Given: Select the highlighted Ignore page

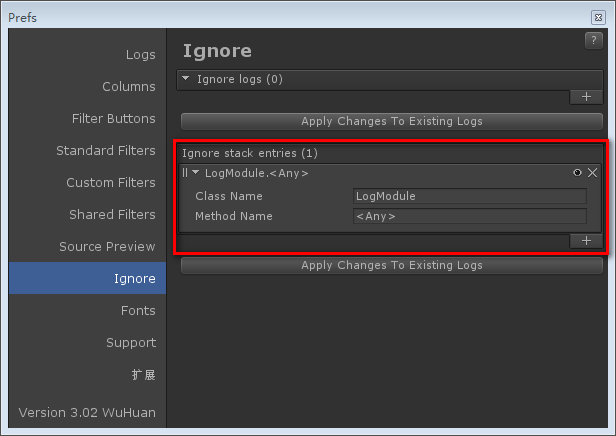Looking at the screenshot, I should point(87,278).
